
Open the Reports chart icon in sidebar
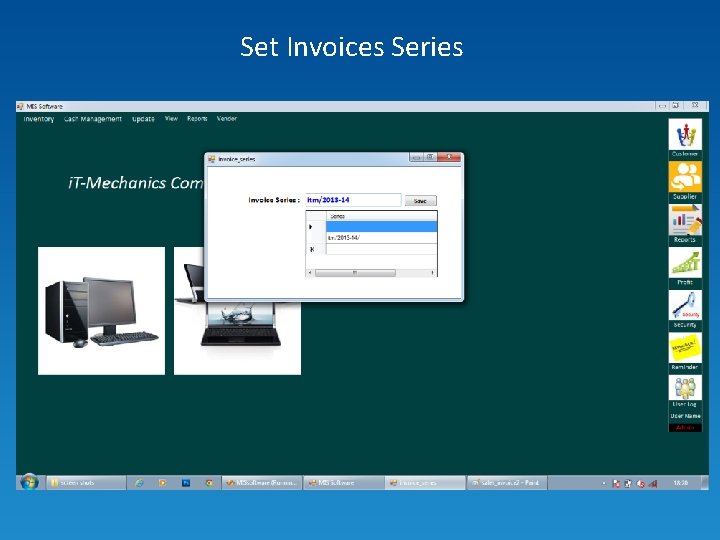click(x=685, y=220)
